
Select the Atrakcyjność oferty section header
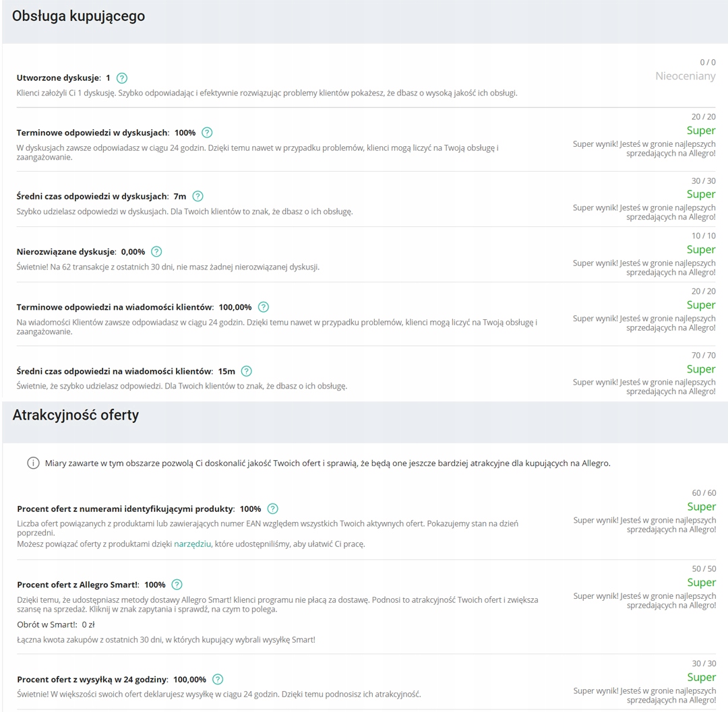click(x=75, y=416)
